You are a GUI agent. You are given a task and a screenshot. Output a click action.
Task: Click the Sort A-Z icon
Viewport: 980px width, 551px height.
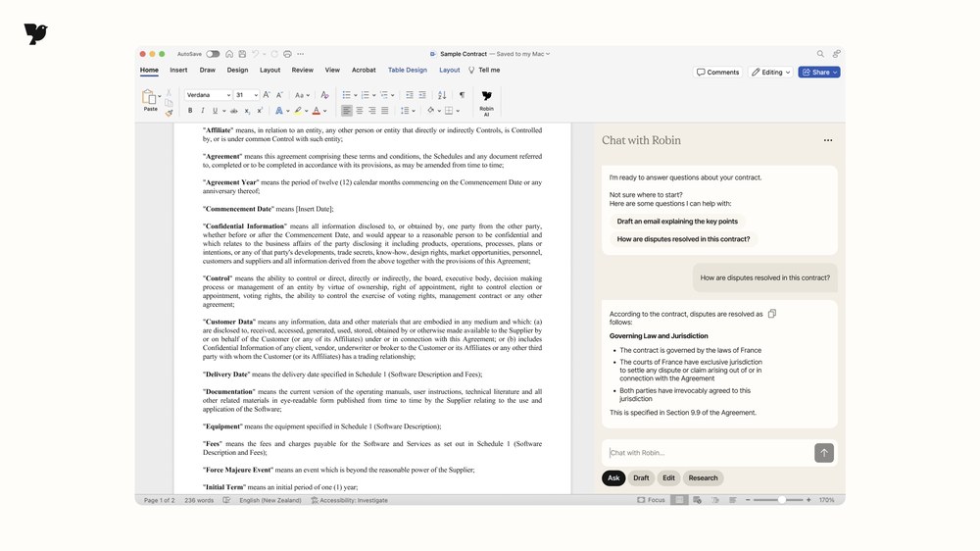click(x=442, y=95)
